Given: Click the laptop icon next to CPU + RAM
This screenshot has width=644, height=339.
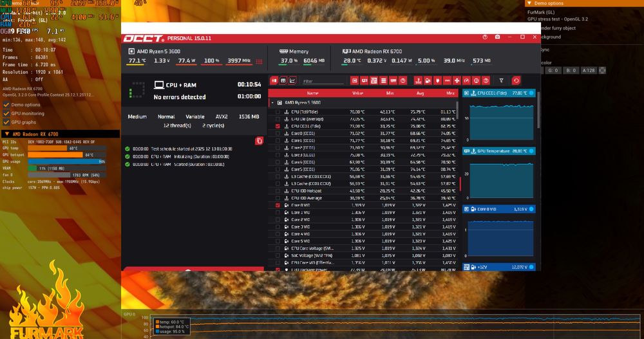Looking at the screenshot, I should [158, 85].
